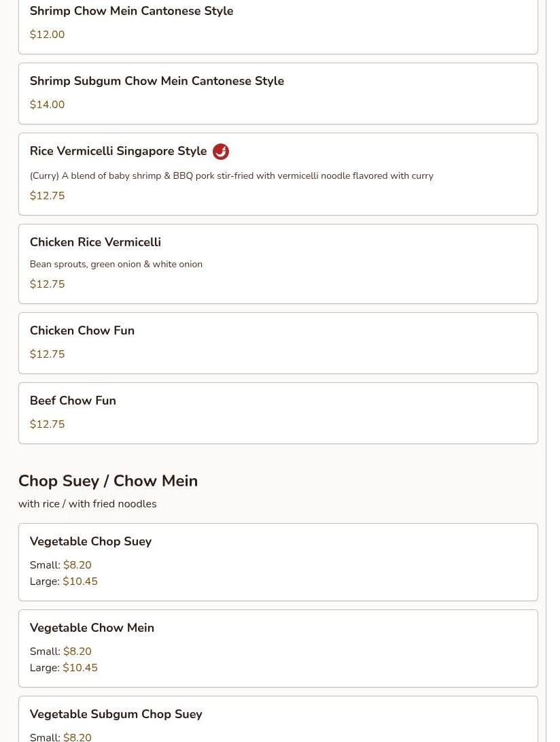Open Shrimp Subgum Chow Mein Cantonese Style
Image resolution: width=560 pixels, height=742 pixels.
pos(278,93)
